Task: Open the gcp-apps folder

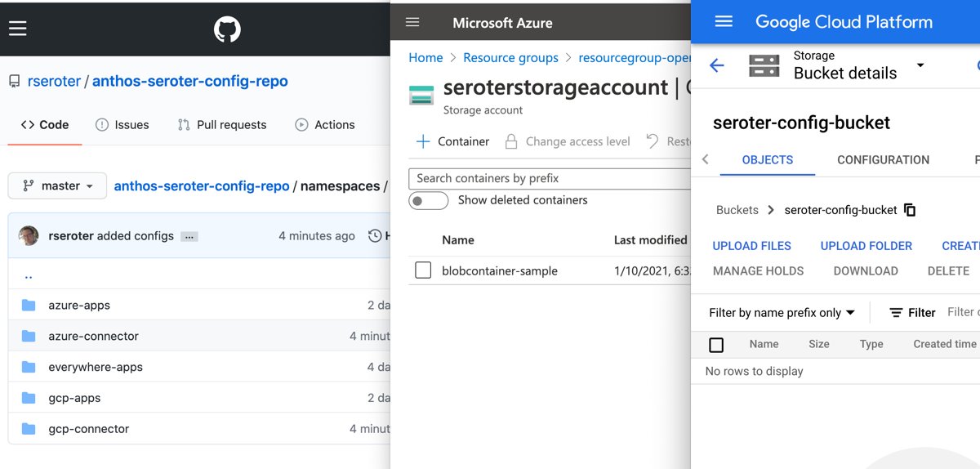Action: 74,399
